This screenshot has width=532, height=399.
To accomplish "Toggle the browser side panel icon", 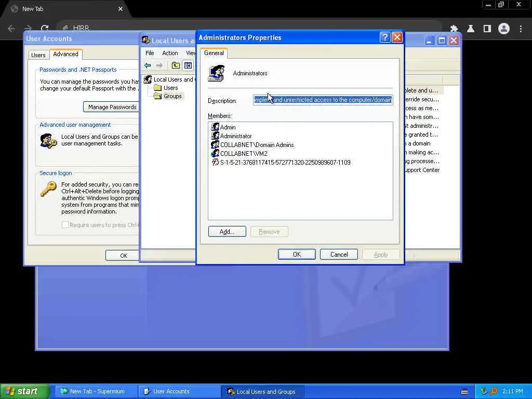I will [x=487, y=29].
